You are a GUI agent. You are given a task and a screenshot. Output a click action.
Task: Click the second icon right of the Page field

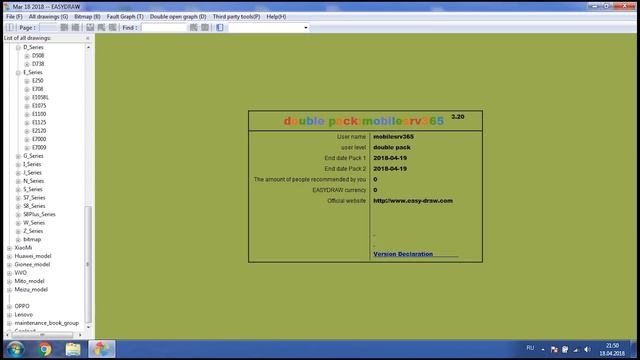(x=76, y=27)
